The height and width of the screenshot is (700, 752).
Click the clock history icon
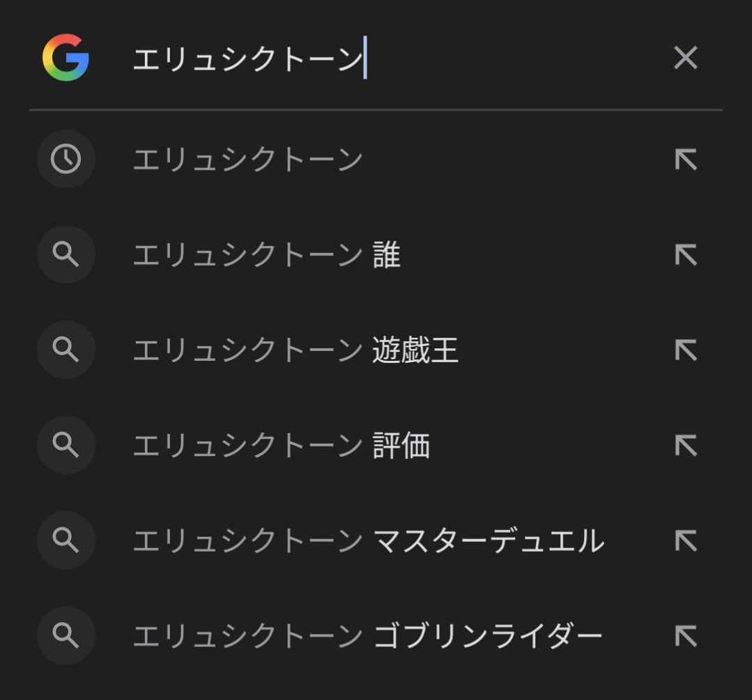click(x=66, y=160)
